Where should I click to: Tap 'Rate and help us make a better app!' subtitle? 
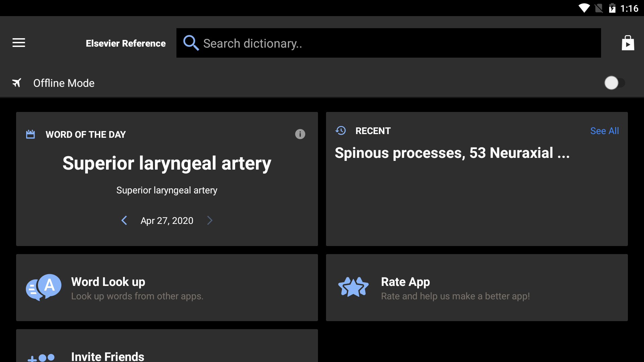455,296
